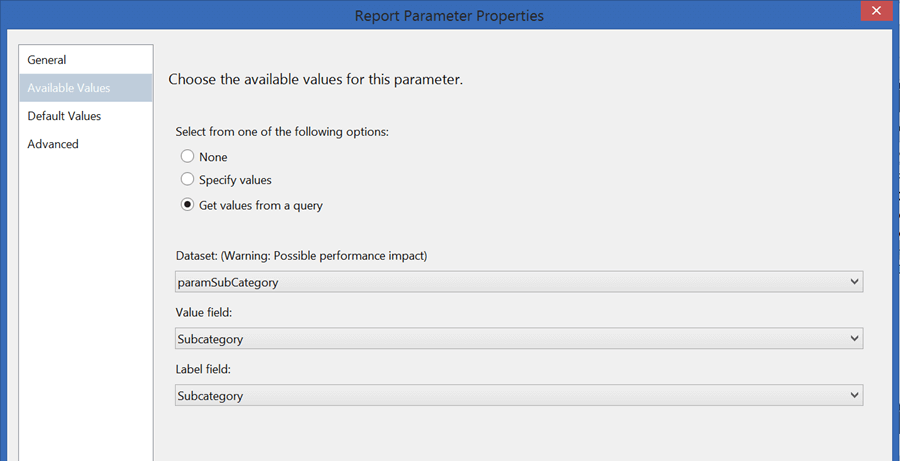The image size is (900, 461).
Task: Select the None radio option
Action: click(x=187, y=157)
